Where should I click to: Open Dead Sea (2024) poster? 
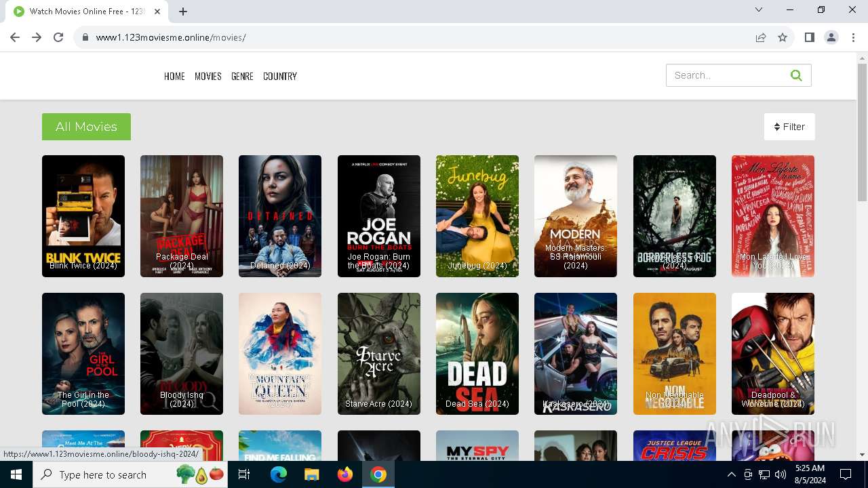tap(477, 354)
